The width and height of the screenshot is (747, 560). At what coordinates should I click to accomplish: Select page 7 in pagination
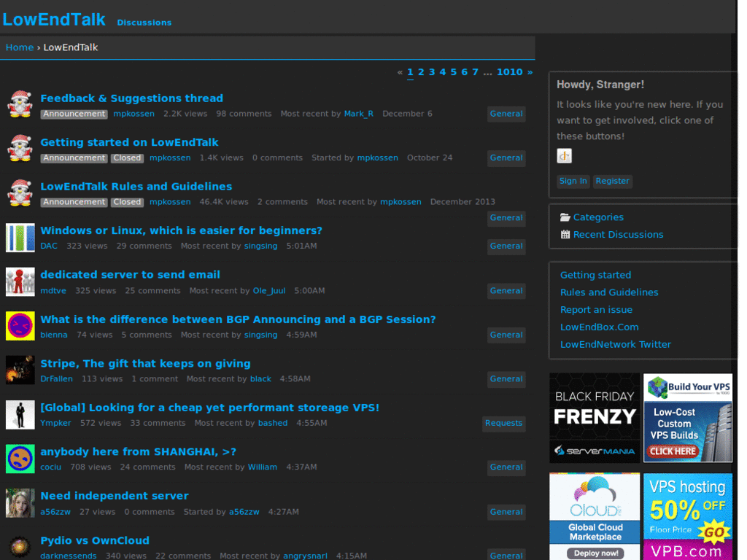pyautogui.click(x=475, y=72)
